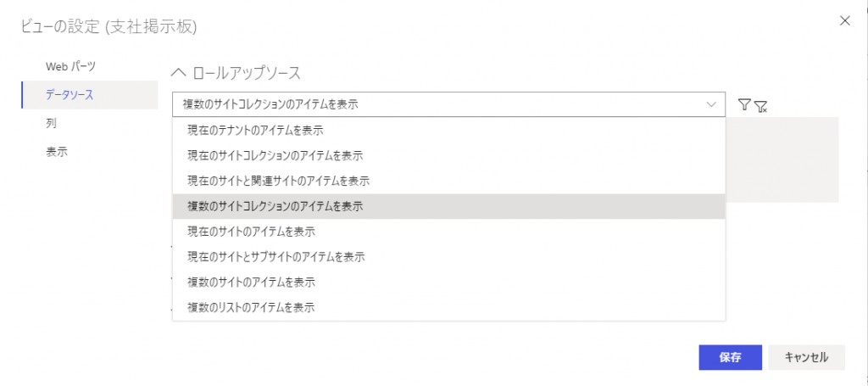Close the ビューの設定 dialog with X
Viewport: 868px width, 386px height.
(x=844, y=20)
